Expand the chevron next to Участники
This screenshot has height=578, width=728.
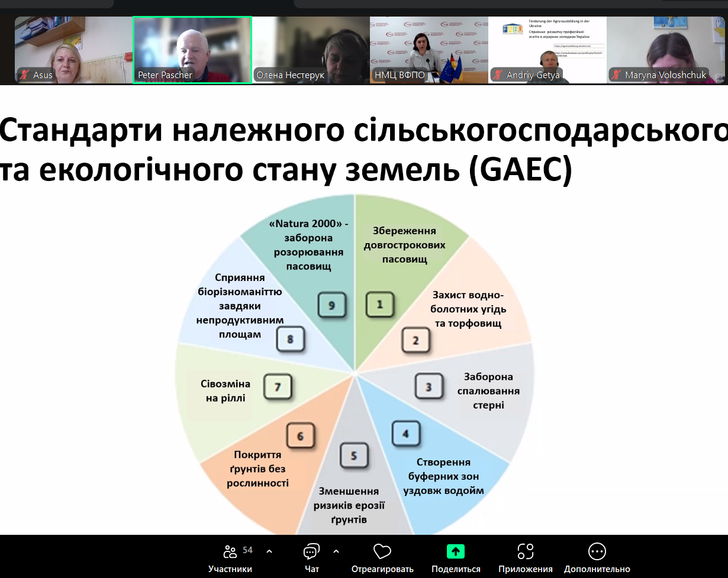click(269, 551)
